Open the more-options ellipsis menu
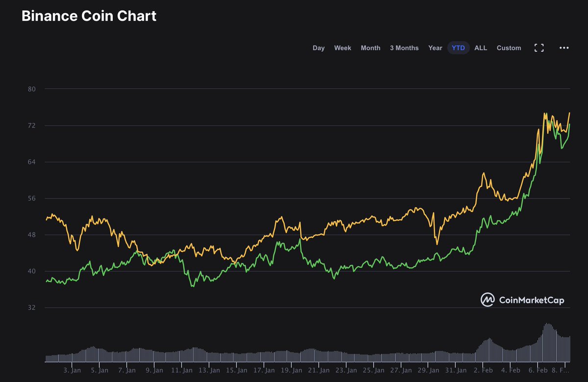The height and width of the screenshot is (382, 588). (x=563, y=48)
